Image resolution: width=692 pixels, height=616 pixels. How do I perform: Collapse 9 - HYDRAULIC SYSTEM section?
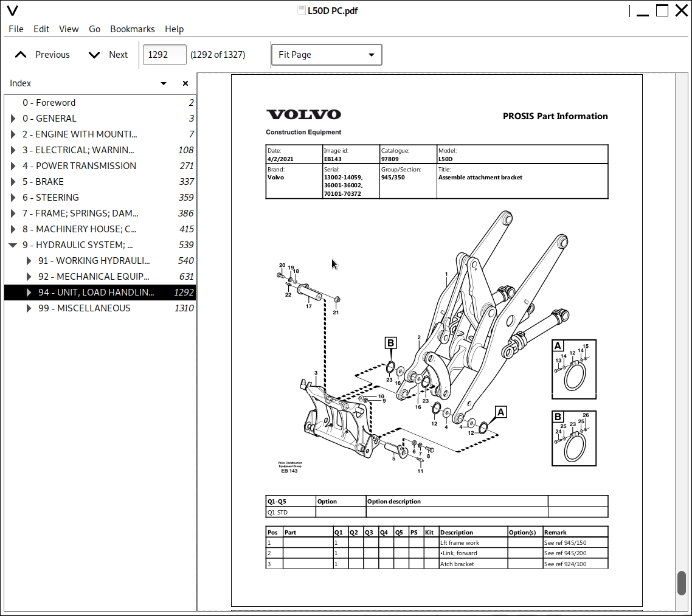pyautogui.click(x=13, y=245)
